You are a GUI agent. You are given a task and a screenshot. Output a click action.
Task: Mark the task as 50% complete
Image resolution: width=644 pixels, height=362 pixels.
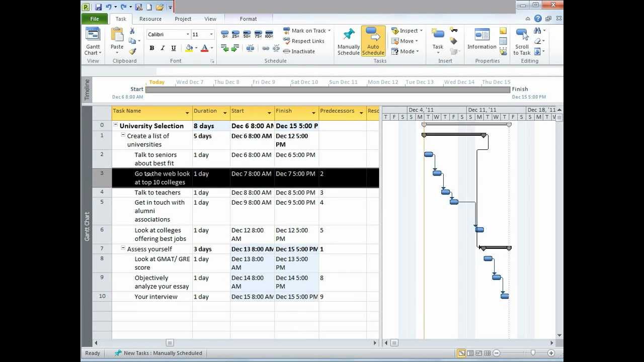(247, 35)
